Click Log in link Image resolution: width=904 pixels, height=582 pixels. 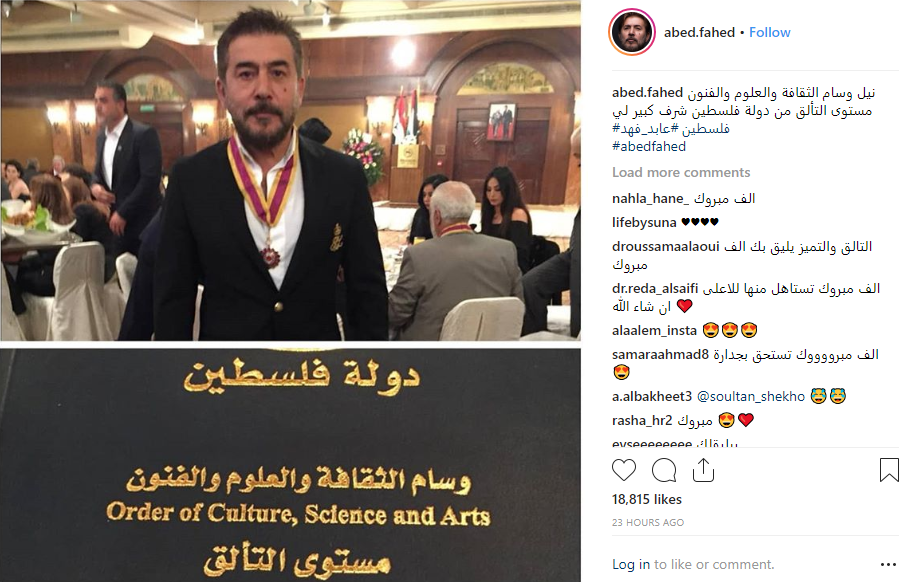tap(631, 564)
